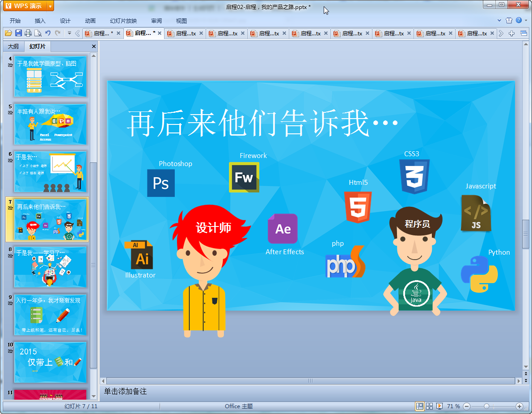
Task: Click the Print icon
Action: (x=28, y=33)
